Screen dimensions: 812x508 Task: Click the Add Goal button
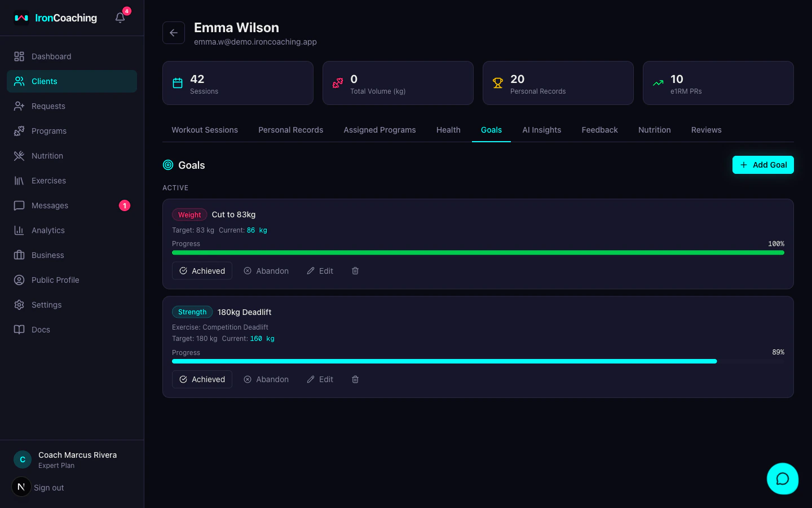coord(763,164)
